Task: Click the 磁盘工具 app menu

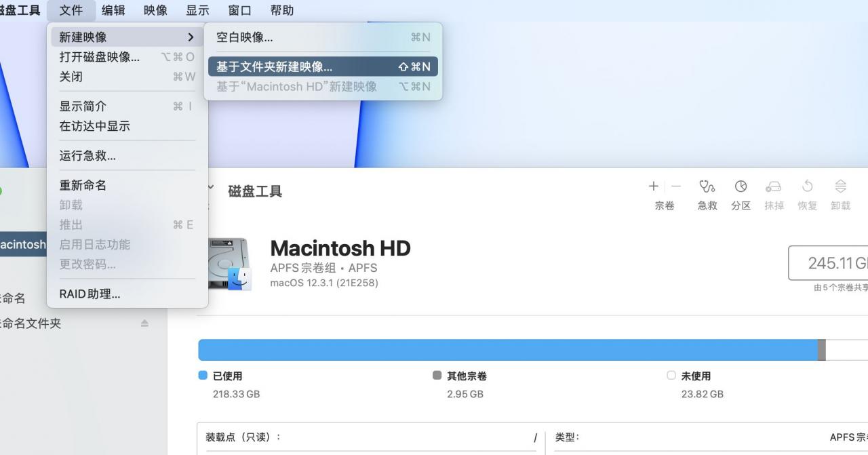Action: [x=19, y=10]
